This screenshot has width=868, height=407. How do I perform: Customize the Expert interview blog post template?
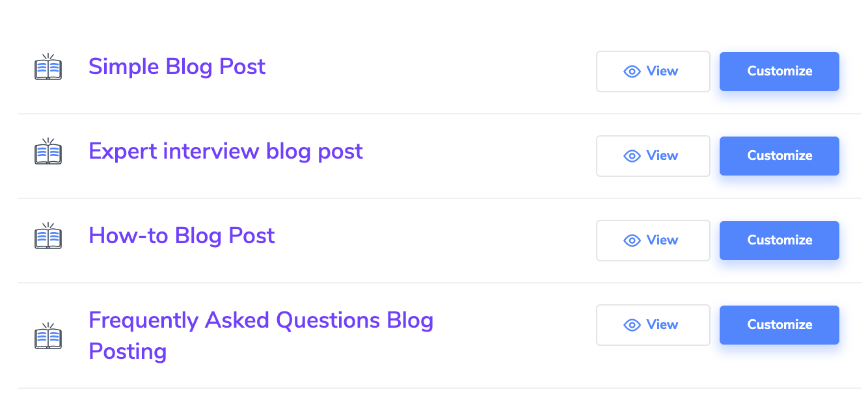(779, 156)
